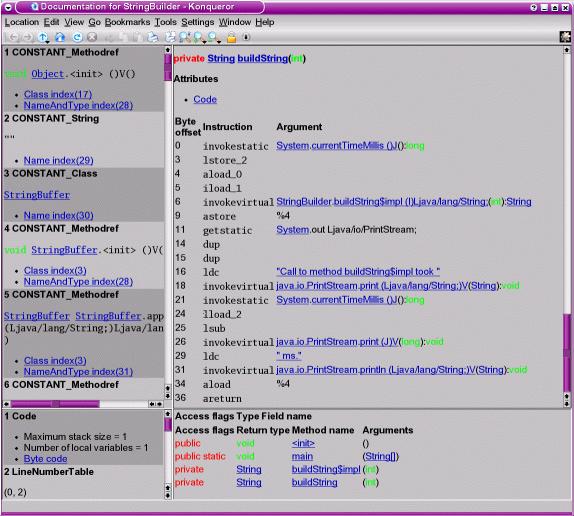
Task: Click the Stop loading icon
Action: pos(92,37)
